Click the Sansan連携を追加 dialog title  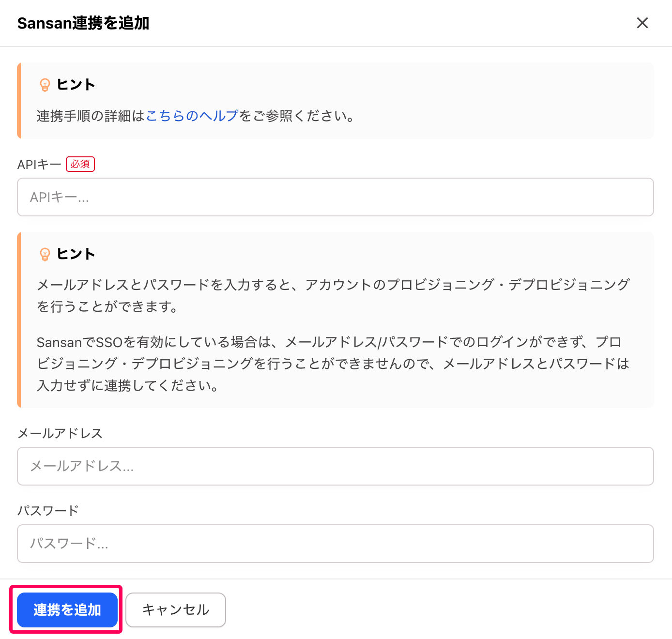point(83,23)
